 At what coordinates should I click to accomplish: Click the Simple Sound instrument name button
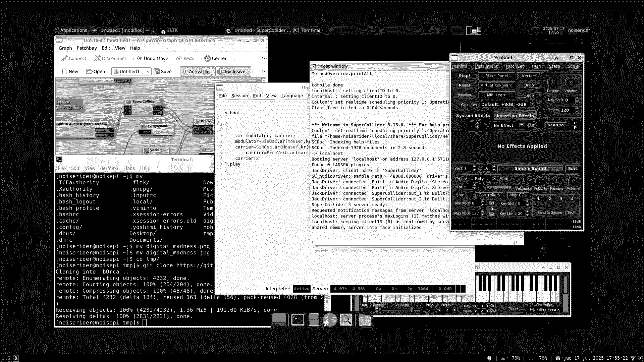point(530,169)
